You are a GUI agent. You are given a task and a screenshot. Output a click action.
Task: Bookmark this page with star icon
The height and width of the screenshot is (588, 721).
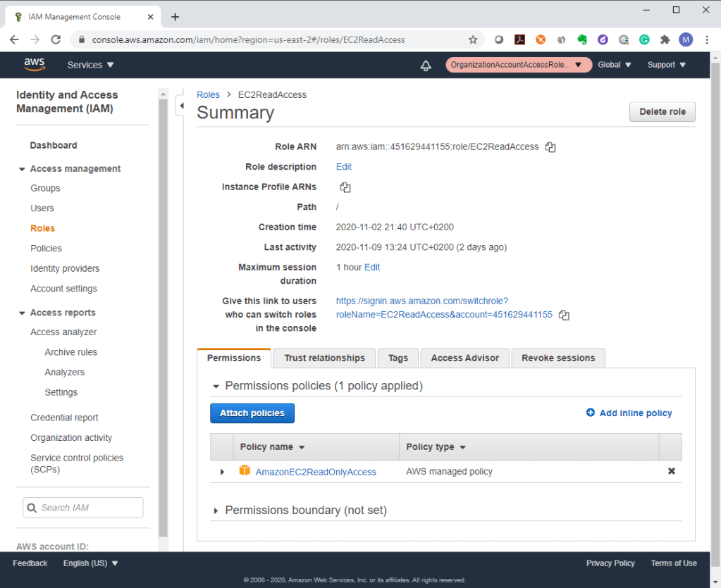(x=473, y=39)
